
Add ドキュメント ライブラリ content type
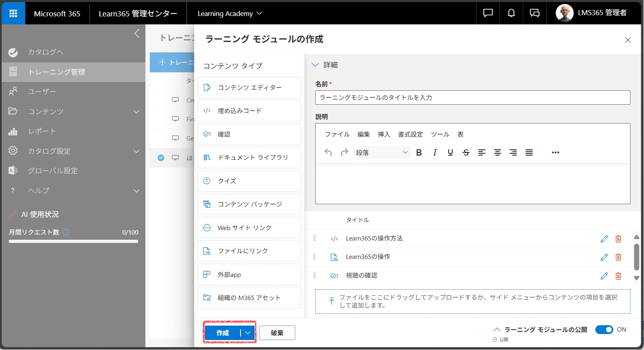pos(249,157)
